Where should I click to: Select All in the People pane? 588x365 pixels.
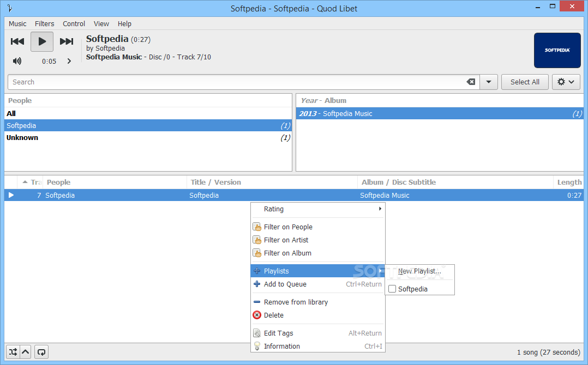[x=148, y=113]
